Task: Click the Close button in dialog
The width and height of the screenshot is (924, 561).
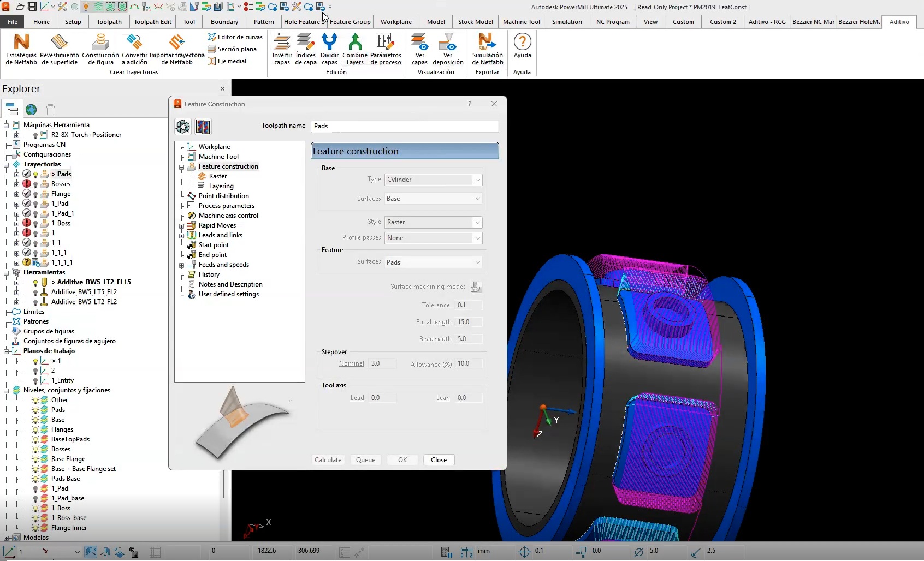Action: click(439, 460)
